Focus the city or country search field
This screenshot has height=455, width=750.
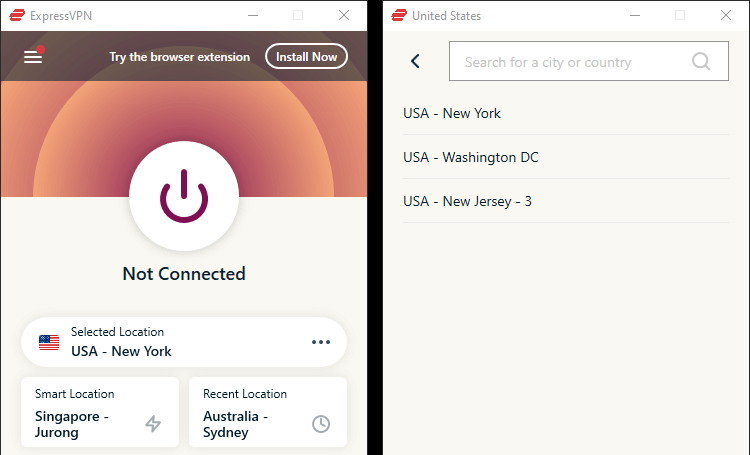[588, 61]
